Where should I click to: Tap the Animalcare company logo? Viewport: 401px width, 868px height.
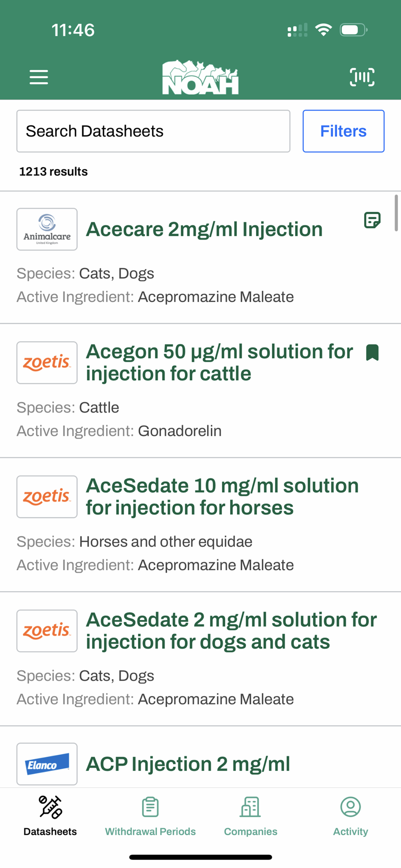pyautogui.click(x=47, y=229)
